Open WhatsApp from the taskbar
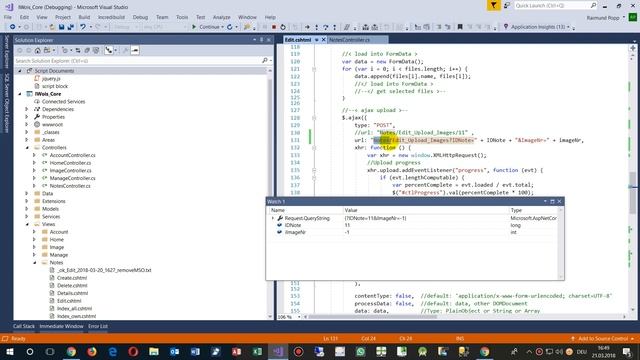640x360 pixels. pyautogui.click(x=360, y=351)
